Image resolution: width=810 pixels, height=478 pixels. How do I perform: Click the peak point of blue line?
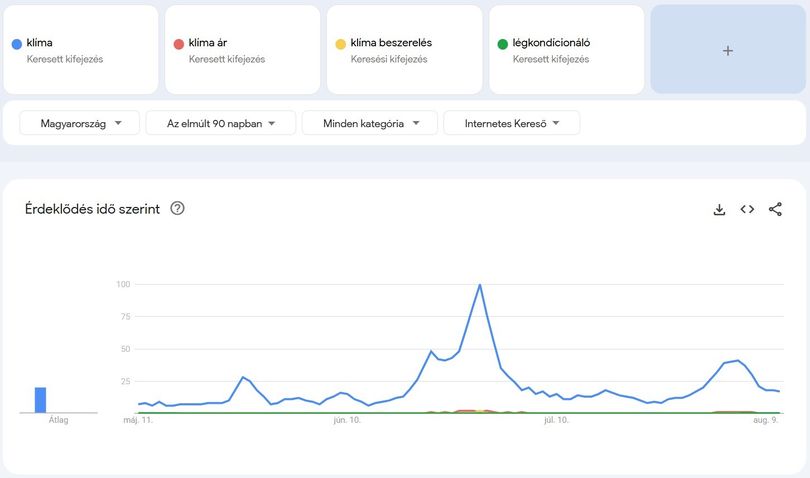480,284
